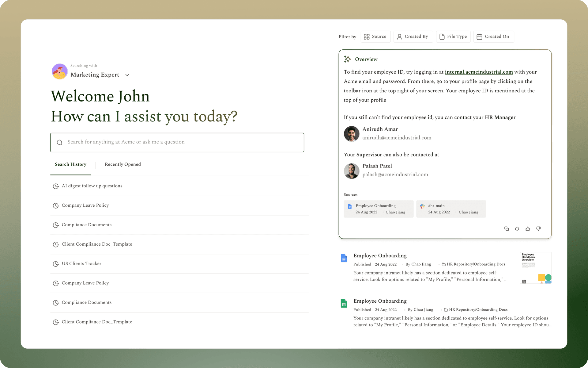
Task: Click the copy icon in Overview card
Action: click(x=507, y=229)
